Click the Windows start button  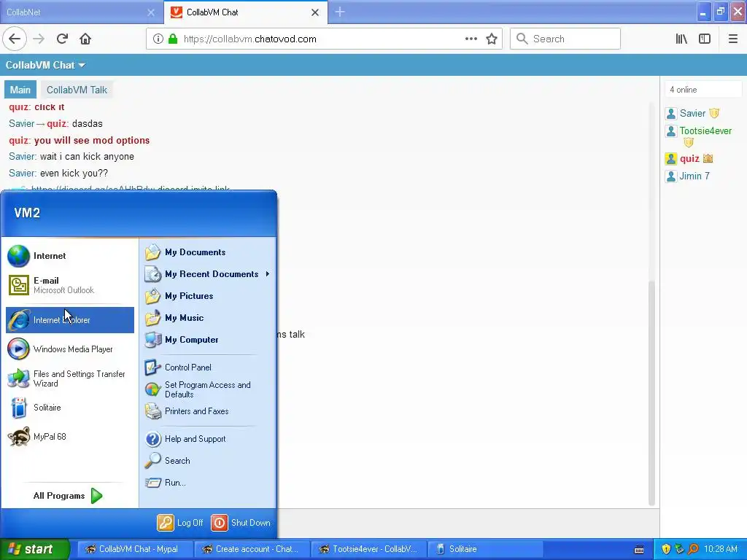point(35,549)
